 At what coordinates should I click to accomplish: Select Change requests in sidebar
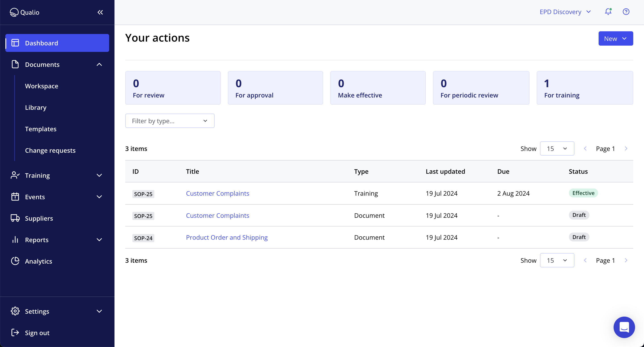50,150
